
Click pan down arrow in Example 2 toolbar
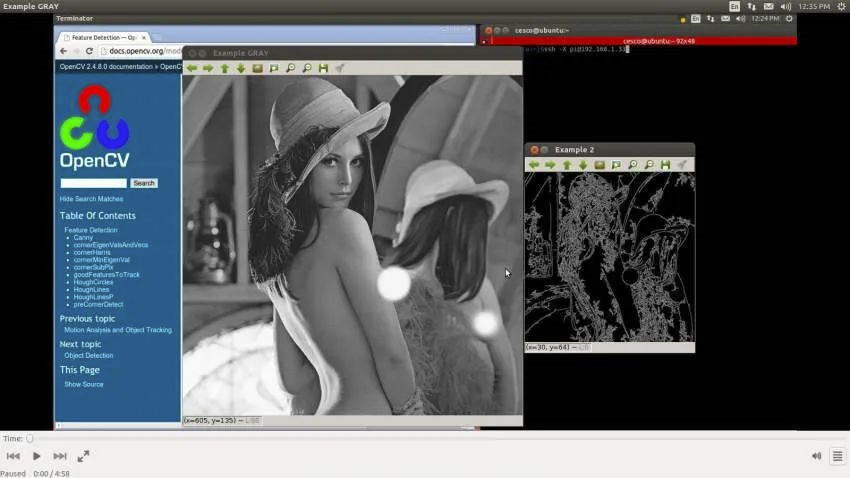tap(583, 165)
